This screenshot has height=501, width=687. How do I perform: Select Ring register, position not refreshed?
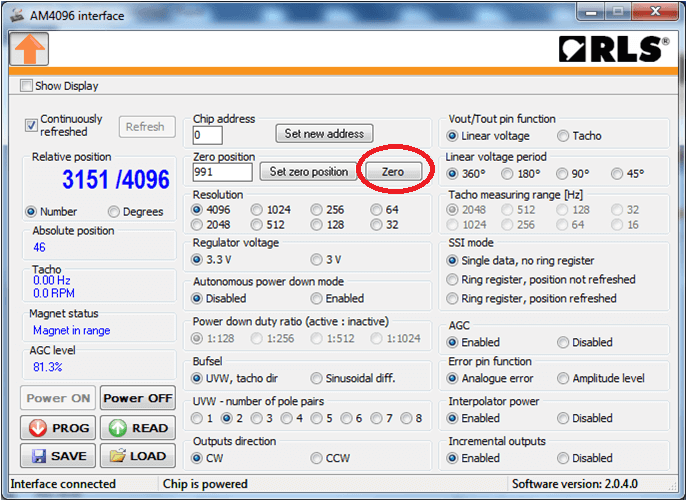coord(541,279)
